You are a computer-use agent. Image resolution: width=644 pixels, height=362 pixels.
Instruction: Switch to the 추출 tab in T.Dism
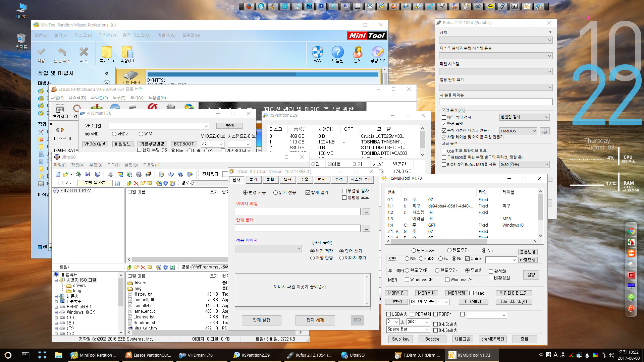click(x=304, y=179)
